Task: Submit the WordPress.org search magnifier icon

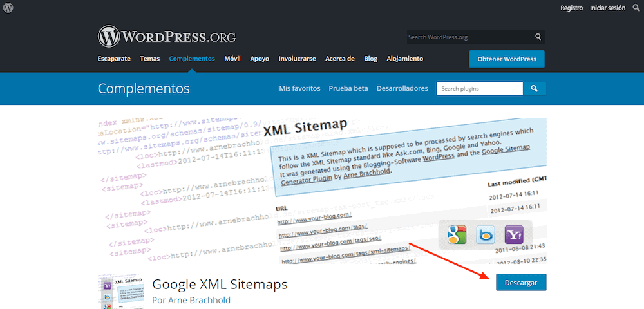Action: point(538,37)
